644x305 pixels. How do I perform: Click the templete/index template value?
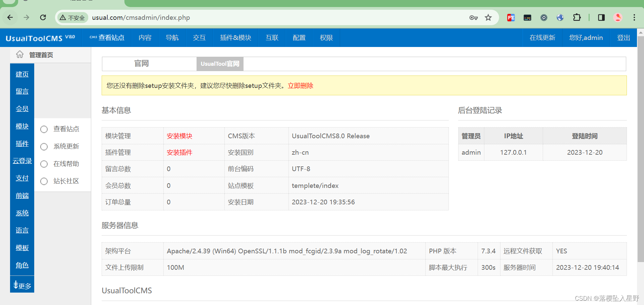click(x=315, y=186)
